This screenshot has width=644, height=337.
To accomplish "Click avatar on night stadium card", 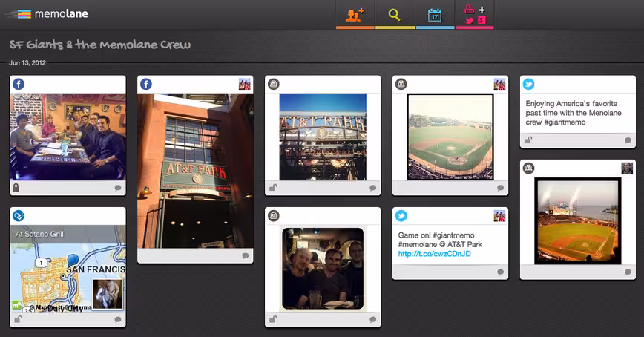I will 627,168.
